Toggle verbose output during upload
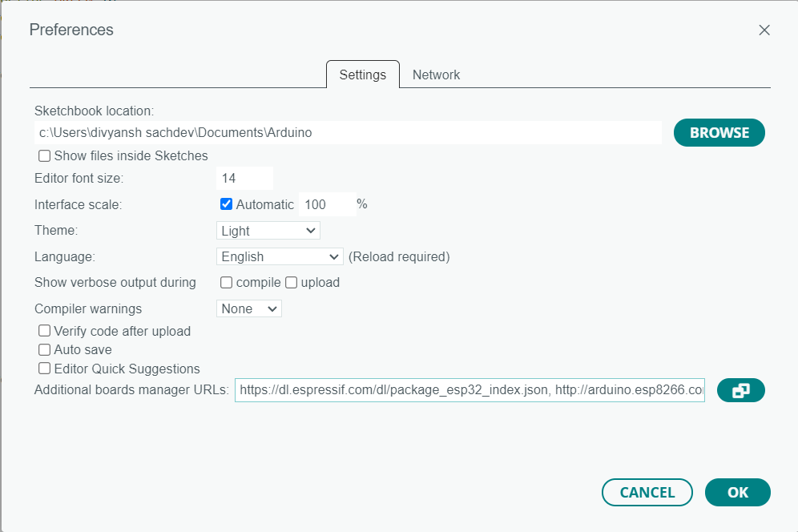 [x=292, y=282]
